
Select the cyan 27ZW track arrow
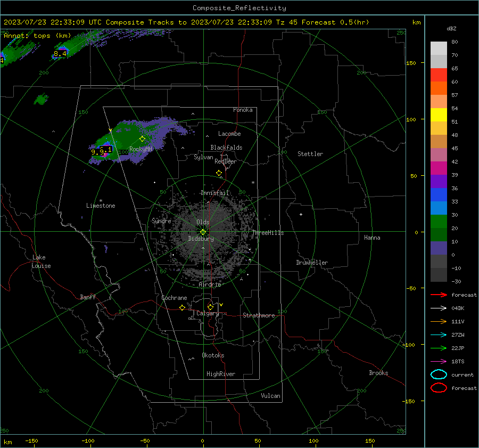(439, 335)
